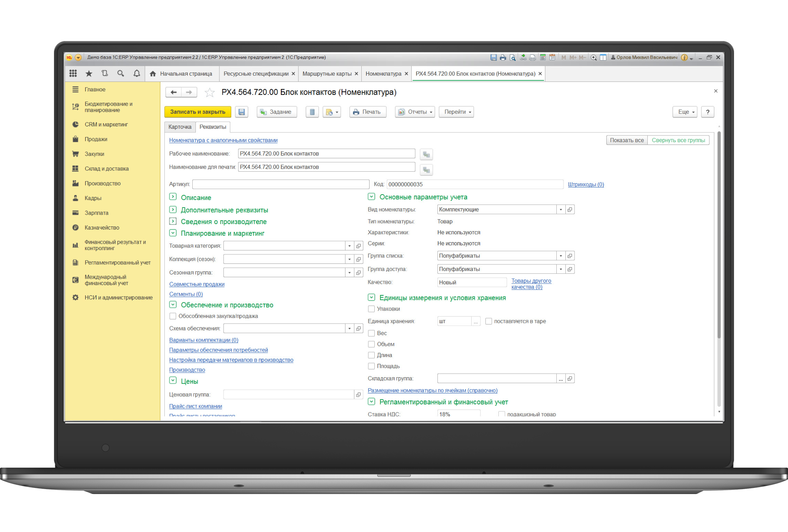Expand the Описание group
The width and height of the screenshot is (788, 532).
173,197
